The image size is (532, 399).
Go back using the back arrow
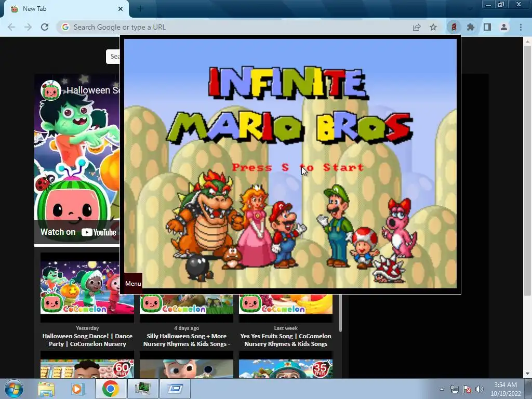click(11, 27)
